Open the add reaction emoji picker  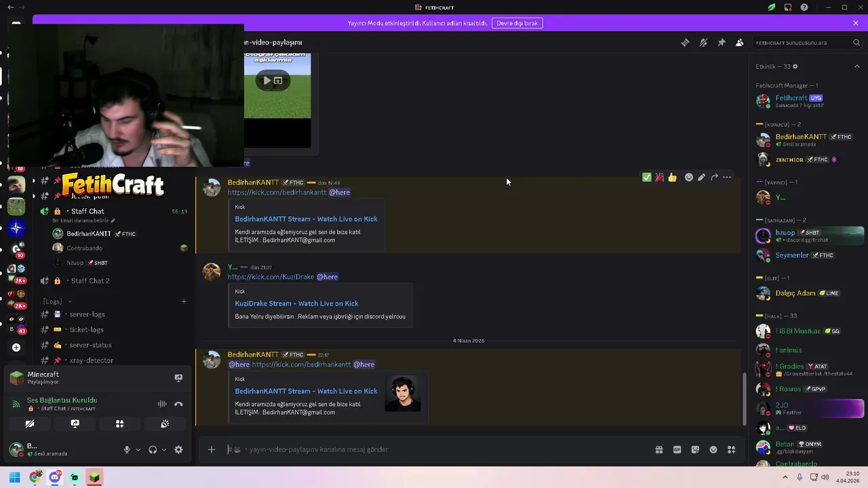[689, 178]
